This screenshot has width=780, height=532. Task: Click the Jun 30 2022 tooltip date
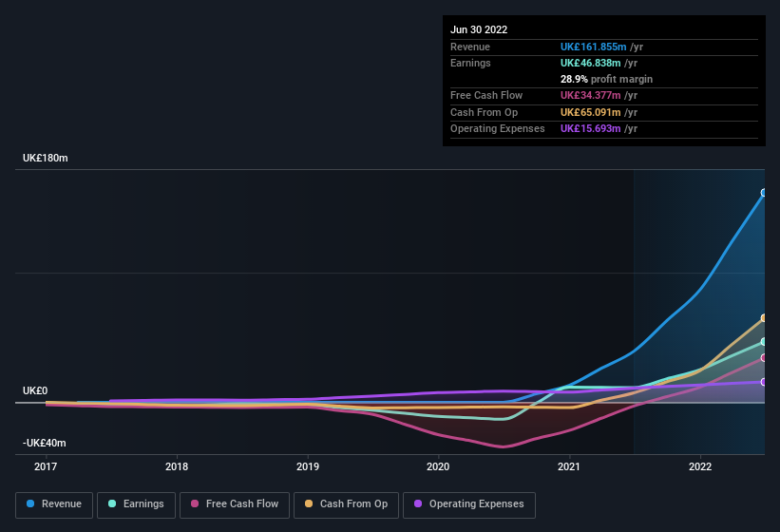click(x=479, y=29)
